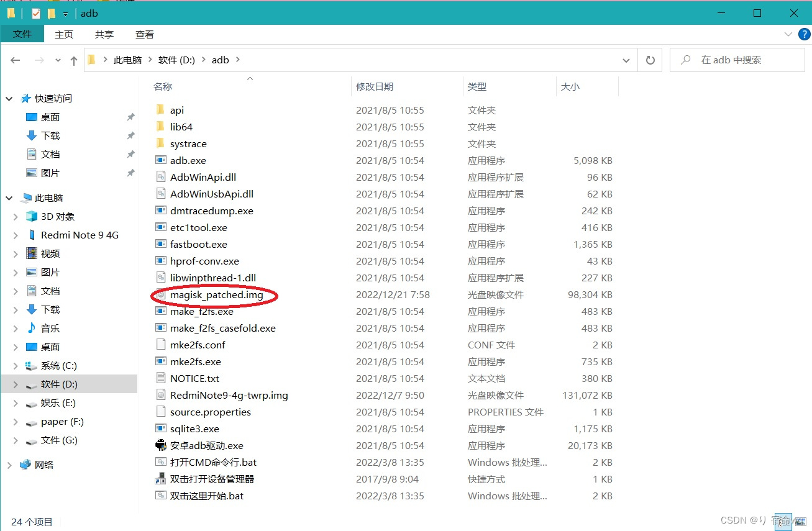Image resolution: width=812 pixels, height=531 pixels.
Task: Select the AdbWinUsbApi.dll file name
Action: point(212,194)
